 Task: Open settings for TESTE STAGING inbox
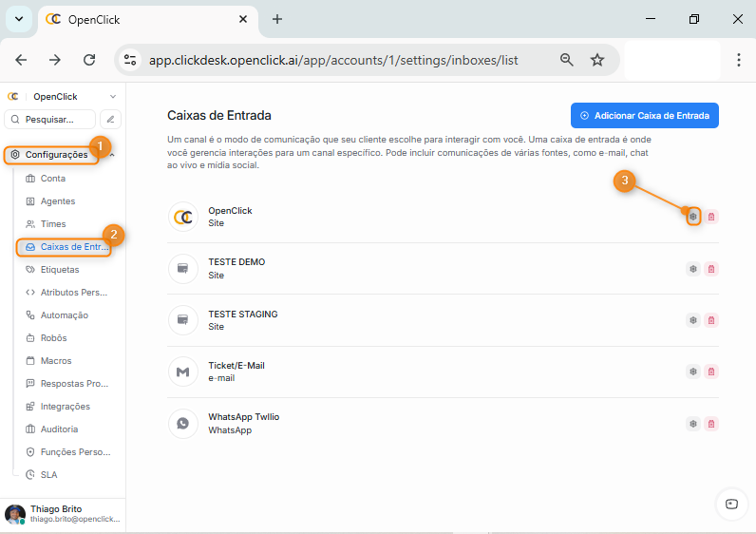(x=693, y=320)
